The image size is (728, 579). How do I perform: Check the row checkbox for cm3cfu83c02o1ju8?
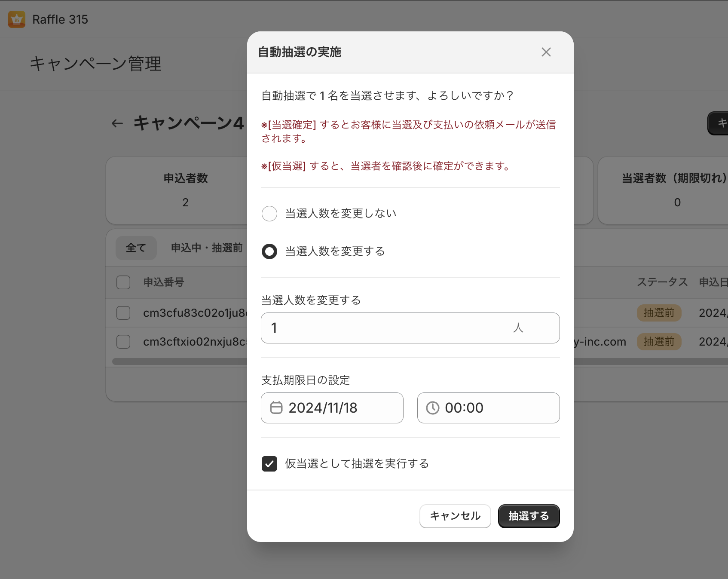point(123,313)
